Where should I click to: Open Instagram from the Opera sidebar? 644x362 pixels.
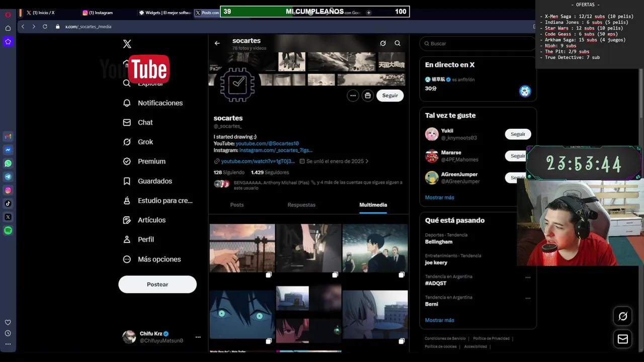[x=8, y=190]
